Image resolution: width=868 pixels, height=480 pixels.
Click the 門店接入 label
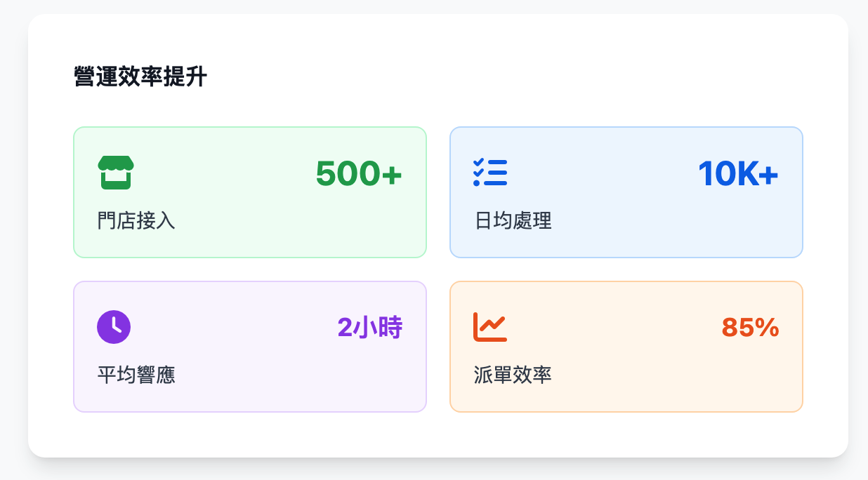[x=136, y=221]
